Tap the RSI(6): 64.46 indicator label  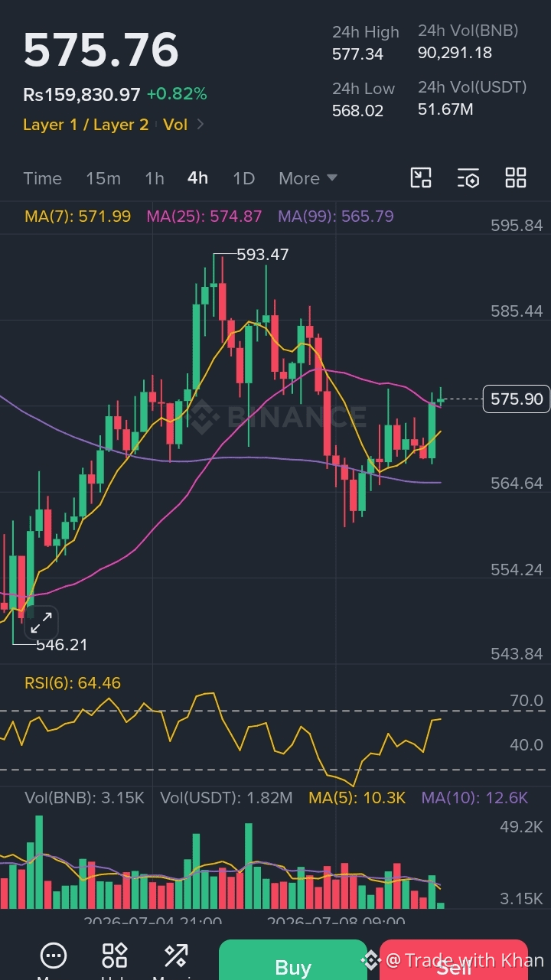tap(73, 683)
